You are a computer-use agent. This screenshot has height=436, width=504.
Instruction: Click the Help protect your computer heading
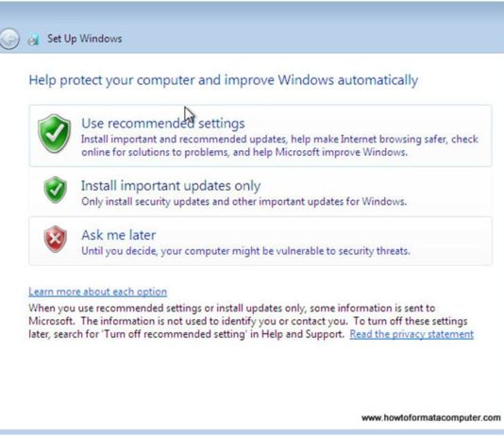(x=224, y=80)
